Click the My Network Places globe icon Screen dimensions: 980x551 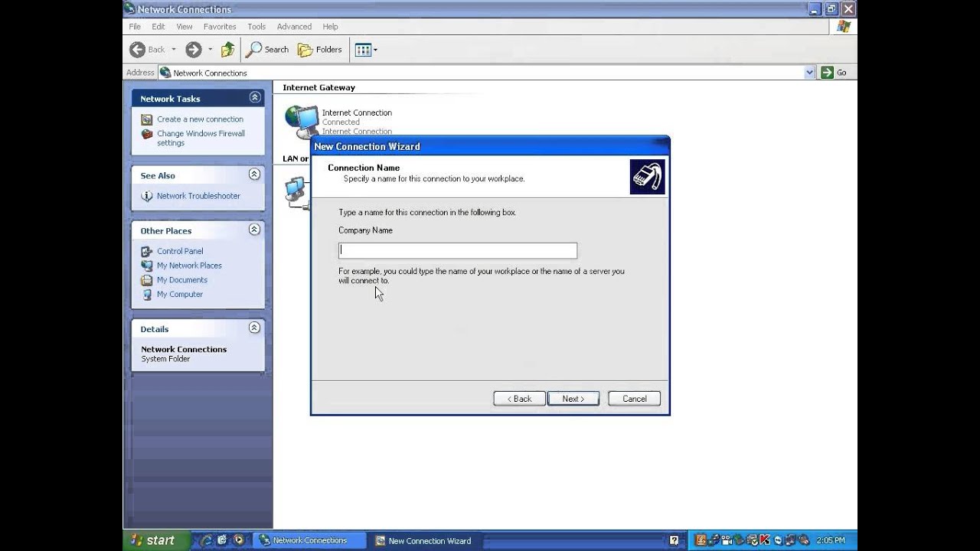click(x=147, y=266)
